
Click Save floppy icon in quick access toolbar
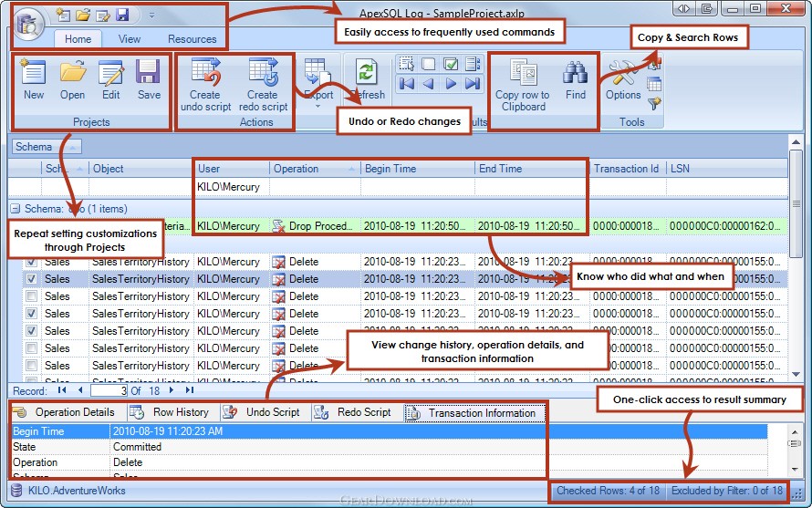coord(122,15)
